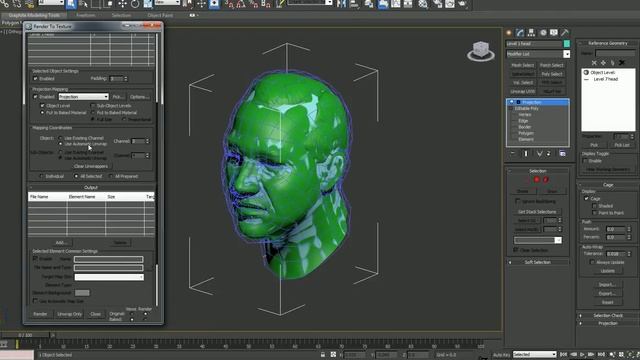Open the Utilities hammer panel tab
This screenshot has height=360, width=640.
[x=565, y=33]
